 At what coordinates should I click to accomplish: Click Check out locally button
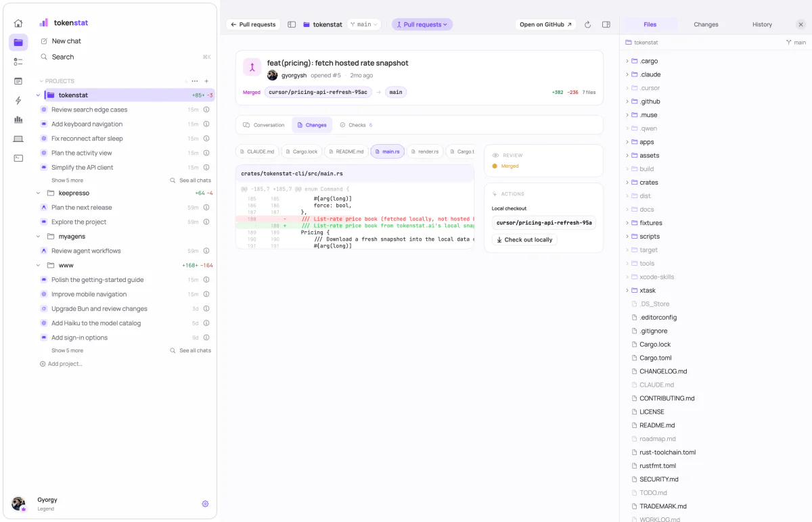[524, 239]
